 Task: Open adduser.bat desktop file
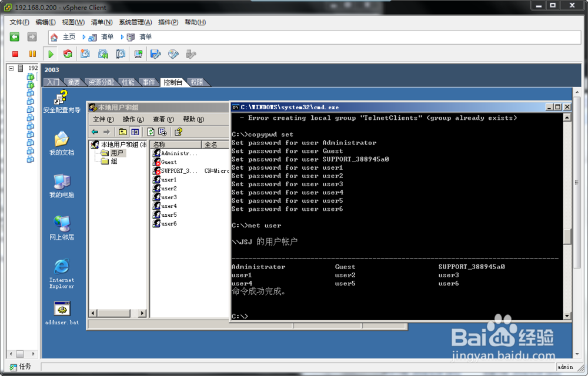[62, 313]
